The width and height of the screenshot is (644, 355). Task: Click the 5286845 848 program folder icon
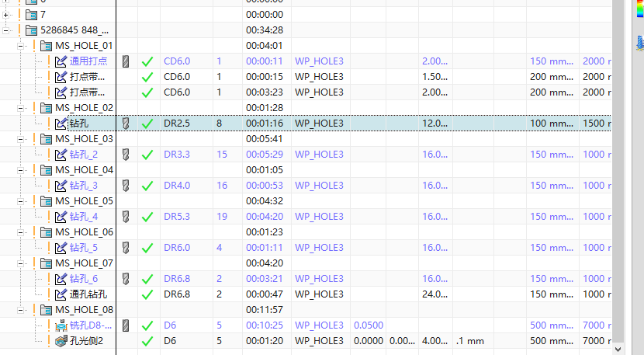(x=31, y=30)
